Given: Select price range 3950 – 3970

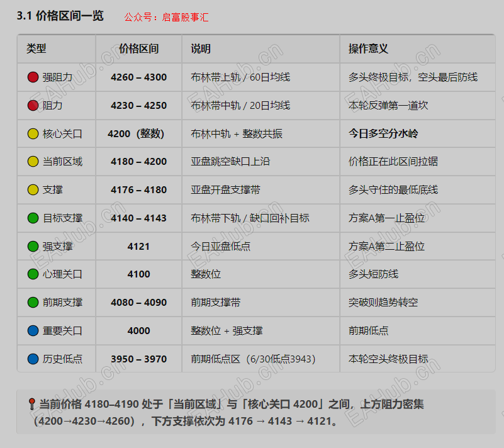Looking at the screenshot, I should pos(138,359).
